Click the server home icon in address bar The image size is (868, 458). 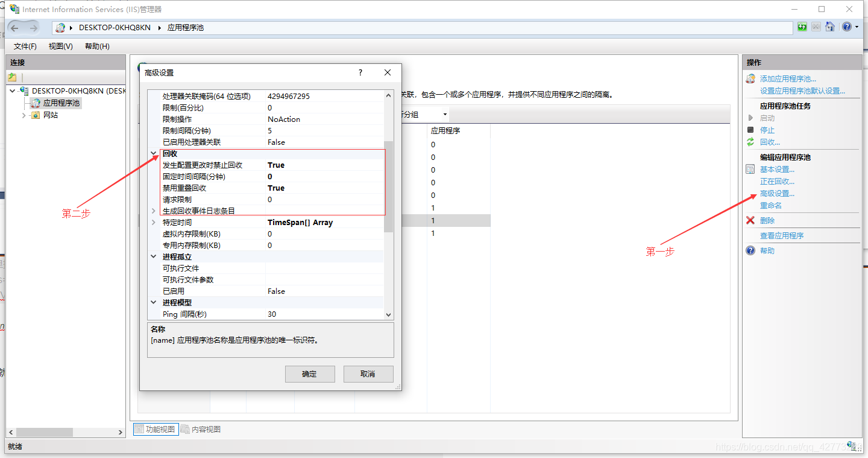(x=60, y=28)
